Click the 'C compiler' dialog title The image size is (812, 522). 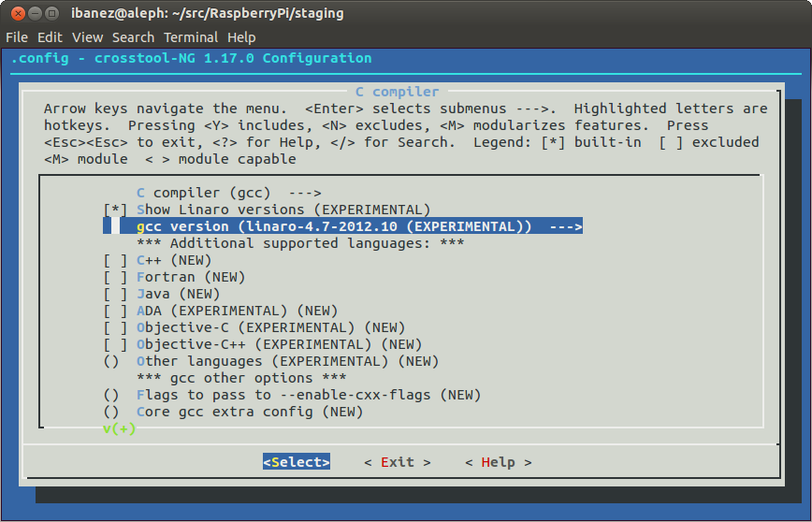(398, 92)
